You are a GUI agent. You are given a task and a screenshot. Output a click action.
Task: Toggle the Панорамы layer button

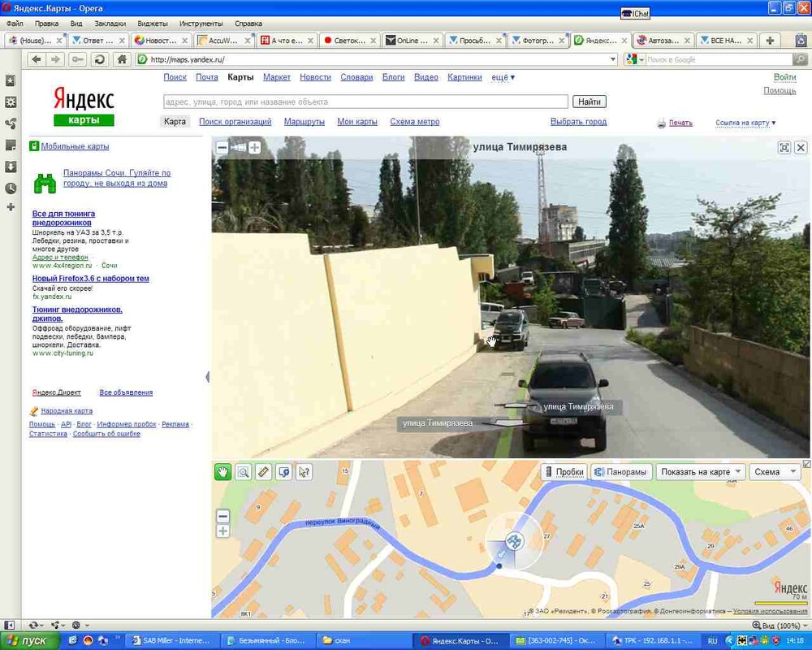point(621,472)
